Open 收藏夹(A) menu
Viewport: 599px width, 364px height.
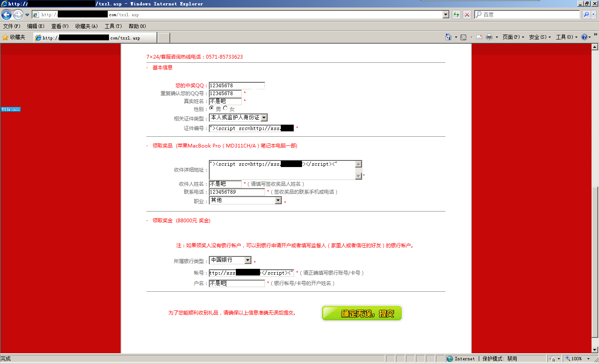[x=87, y=26]
